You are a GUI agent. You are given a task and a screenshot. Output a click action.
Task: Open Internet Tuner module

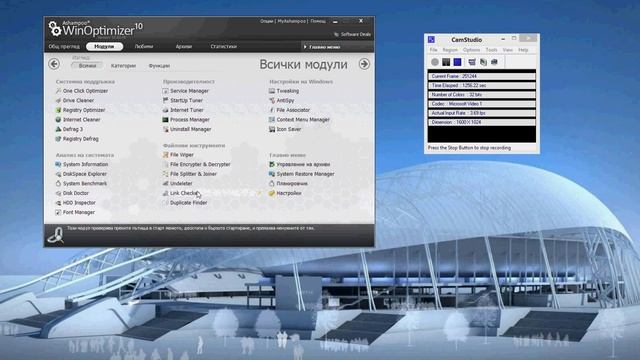point(187,110)
